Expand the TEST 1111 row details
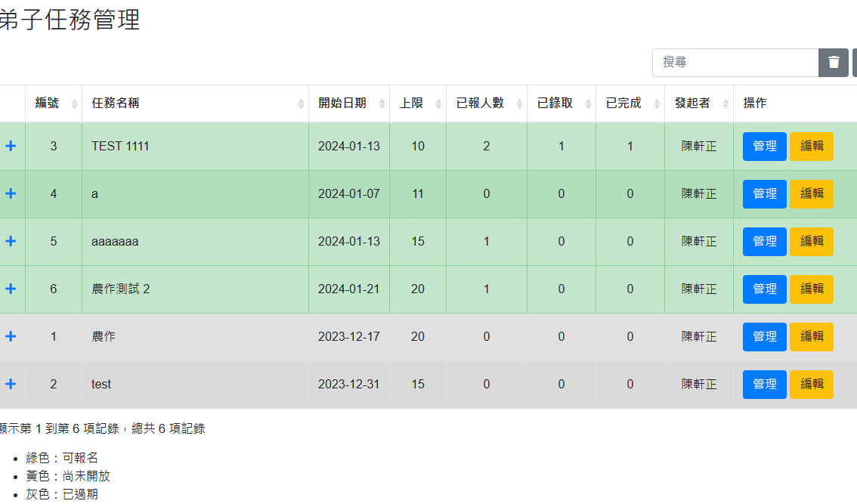Viewport: 857px width, 504px height. coord(11,147)
